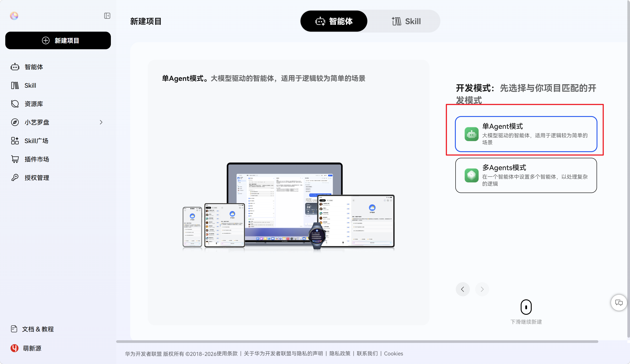Click the key icon beside 授权管理
Viewport: 630px width, 364px height.
pos(15,177)
